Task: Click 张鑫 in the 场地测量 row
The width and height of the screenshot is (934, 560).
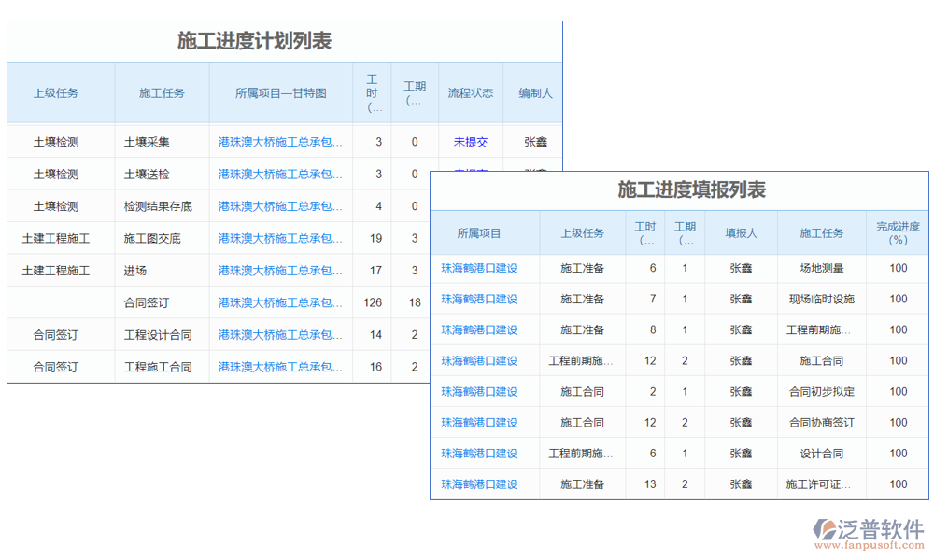Action: (741, 268)
